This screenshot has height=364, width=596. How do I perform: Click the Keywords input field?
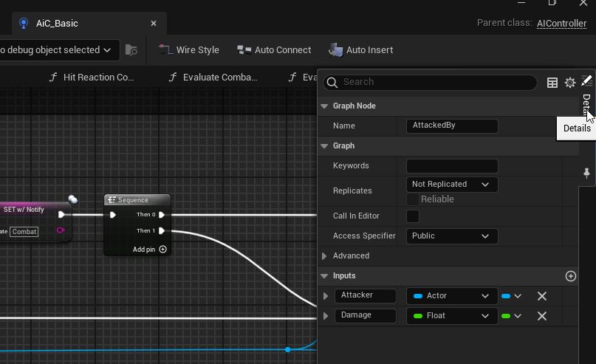pos(452,166)
